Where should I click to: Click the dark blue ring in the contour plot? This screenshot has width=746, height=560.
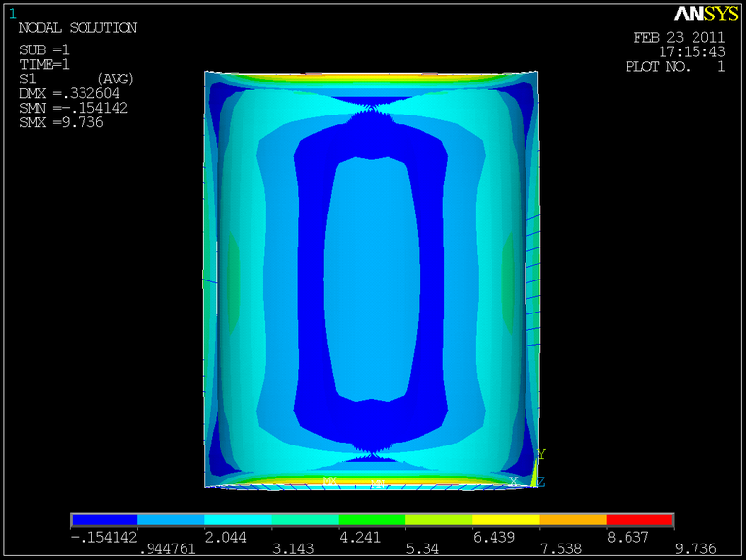tap(309, 280)
